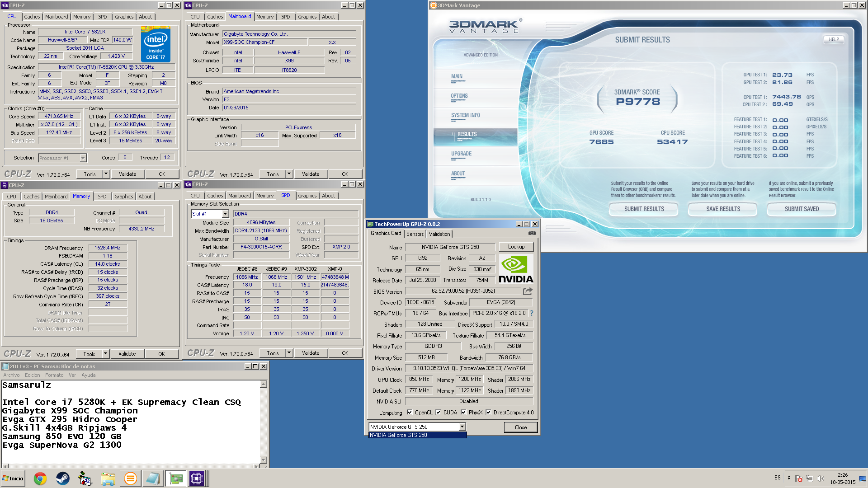Click the volume speaker tray icon

821,479
